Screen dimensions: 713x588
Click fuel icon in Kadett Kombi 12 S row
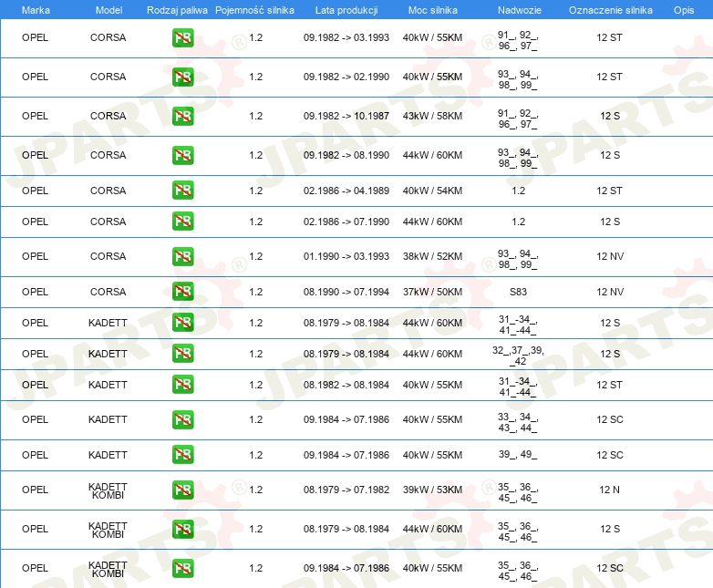[x=182, y=529]
